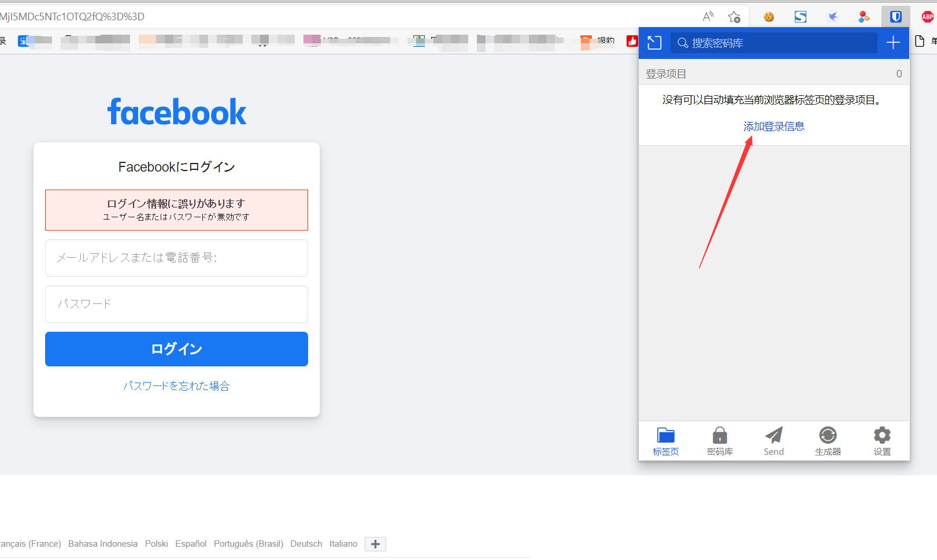Open the 密码库 vault tab
937x560 pixels.
720,442
